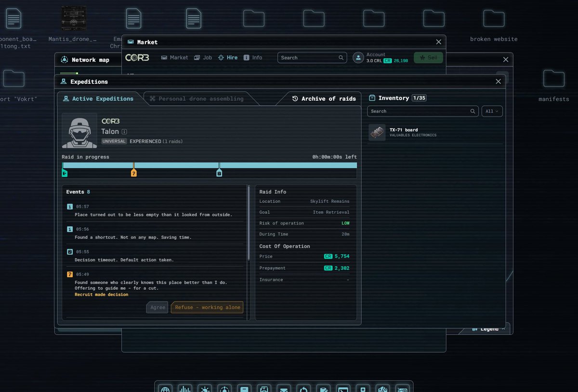Close the Network map window
The width and height of the screenshot is (578, 392).
pos(505,60)
